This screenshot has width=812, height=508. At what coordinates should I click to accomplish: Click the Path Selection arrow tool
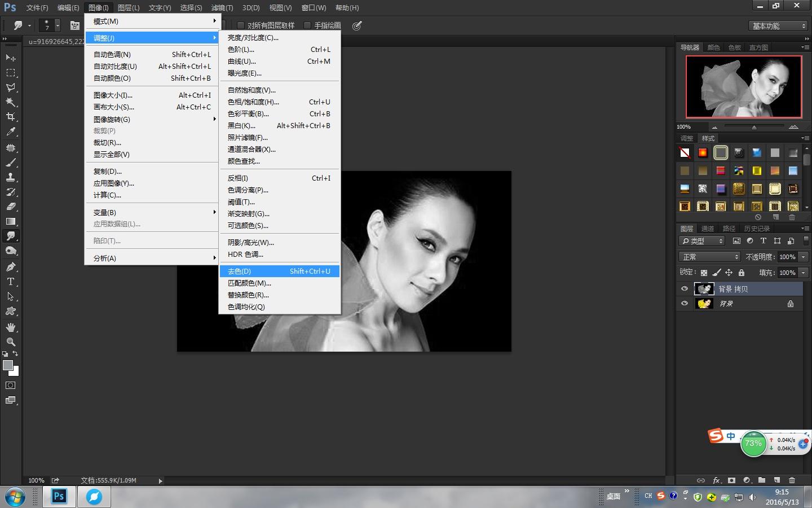pyautogui.click(x=11, y=296)
